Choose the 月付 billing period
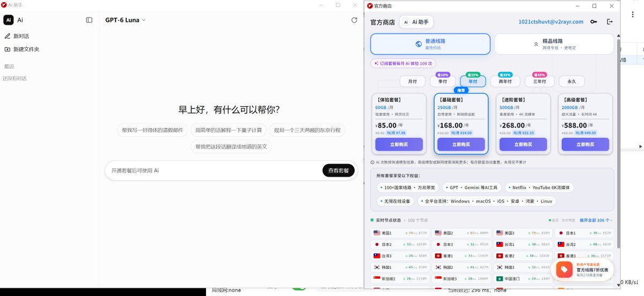Image resolution: width=644 pixels, height=296 pixels. point(413,82)
